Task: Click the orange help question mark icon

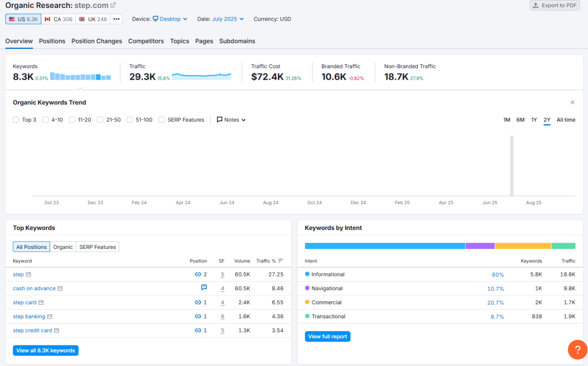Action: 577,349
